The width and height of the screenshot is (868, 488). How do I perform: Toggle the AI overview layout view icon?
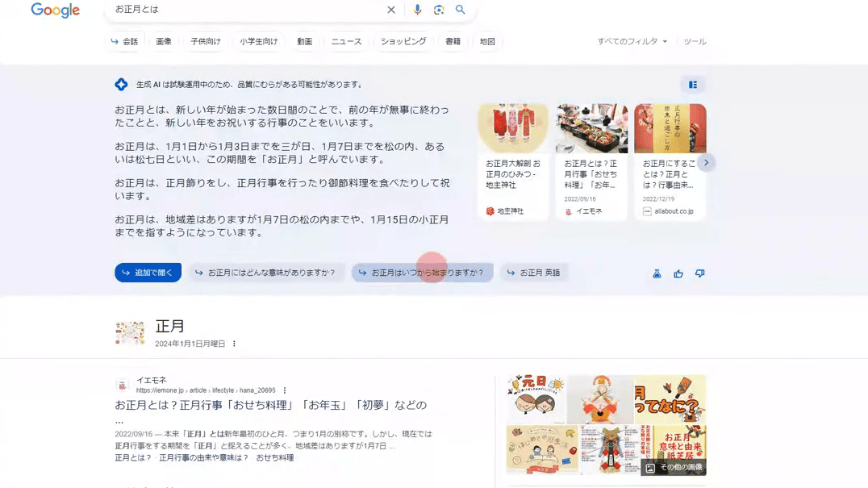point(692,85)
